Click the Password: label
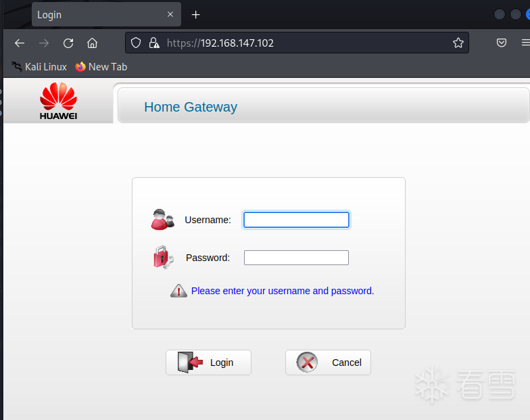Viewport: 530px width, 420px height. tap(208, 258)
